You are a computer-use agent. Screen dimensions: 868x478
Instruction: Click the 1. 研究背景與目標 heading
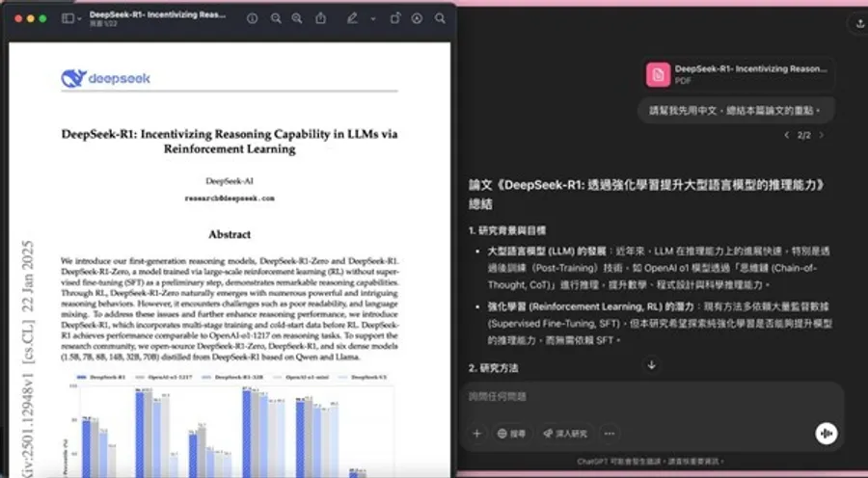(x=507, y=230)
